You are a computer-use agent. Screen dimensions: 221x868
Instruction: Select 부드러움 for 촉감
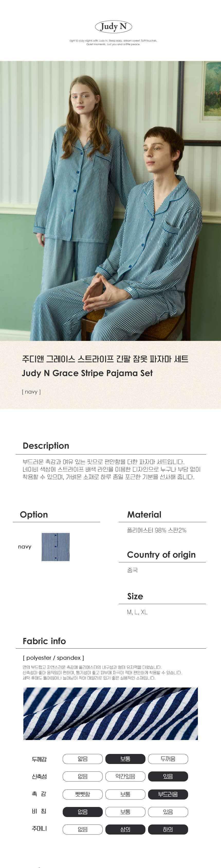[x=168, y=794]
